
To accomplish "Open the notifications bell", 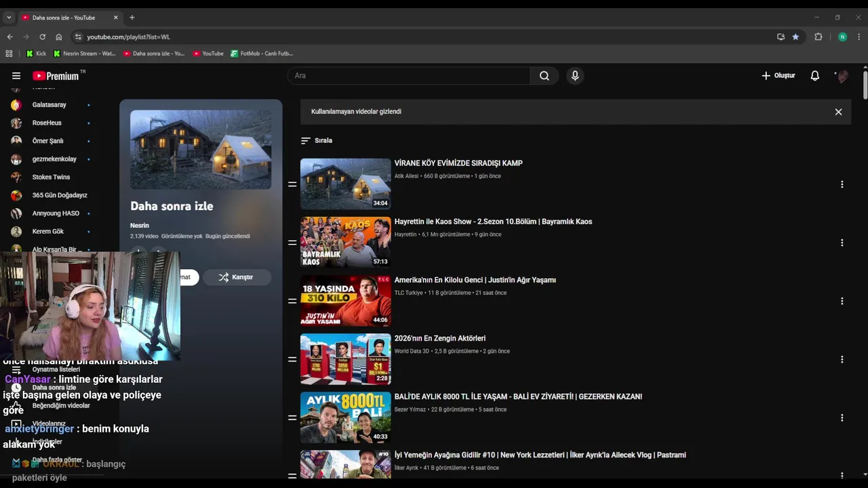I will [815, 76].
